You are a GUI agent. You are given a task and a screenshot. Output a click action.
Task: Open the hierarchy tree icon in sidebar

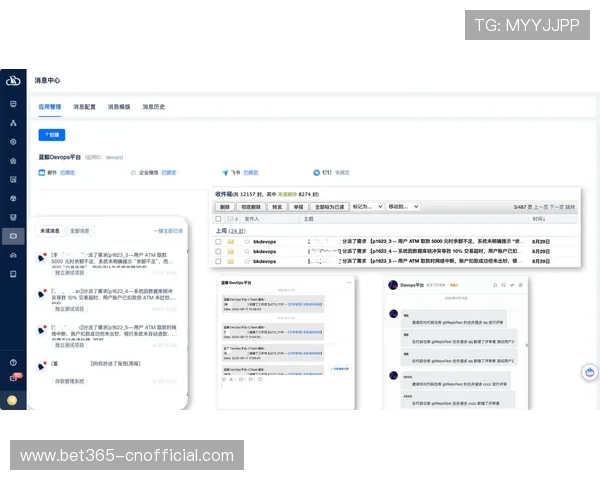pos(13,123)
